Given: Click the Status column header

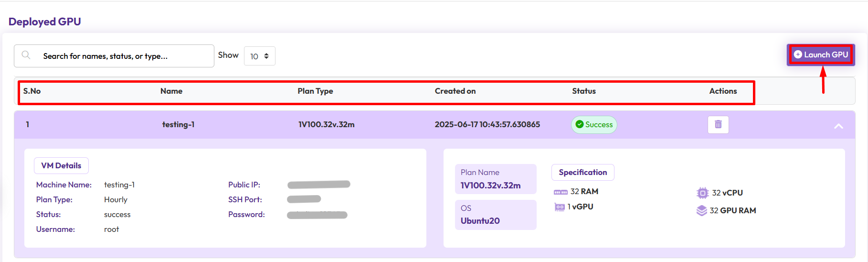Looking at the screenshot, I should pos(583,91).
